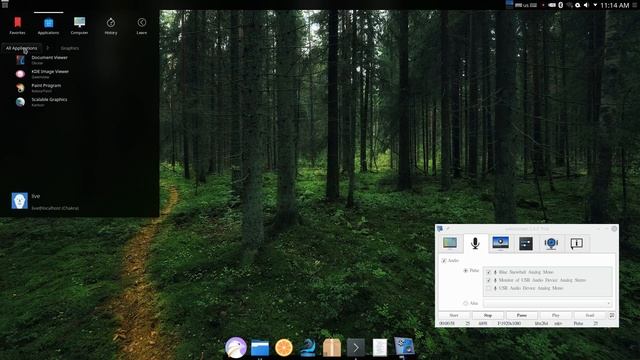Open the webcam tab in the recorder
640x360 pixels.
click(x=551, y=243)
